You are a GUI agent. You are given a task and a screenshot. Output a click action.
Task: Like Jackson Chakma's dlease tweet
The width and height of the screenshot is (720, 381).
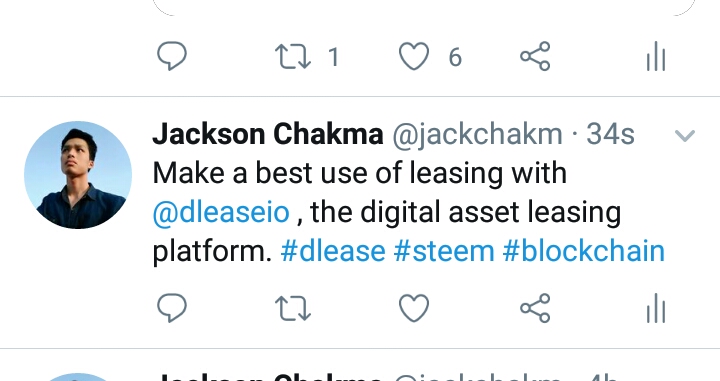414,308
